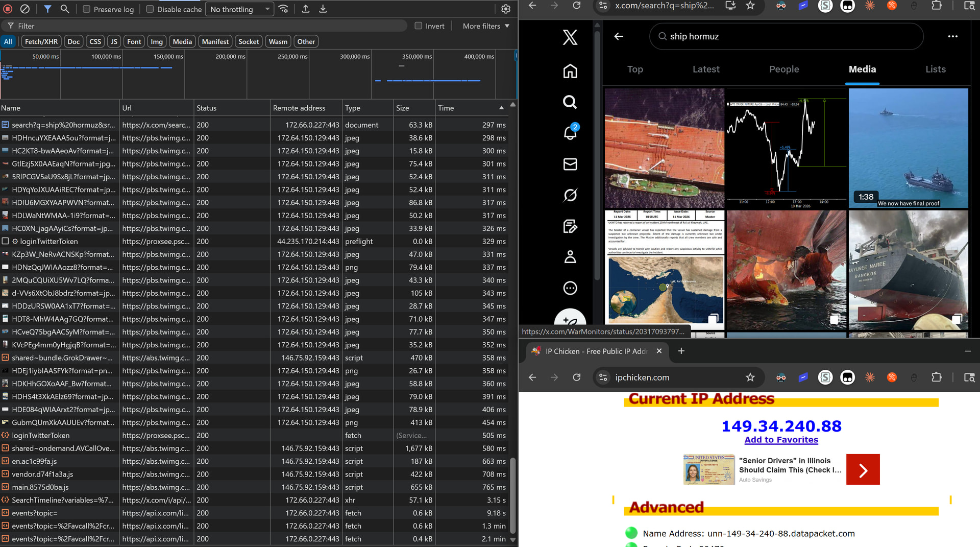This screenshot has width=980, height=547.
Task: Click the ship hormuz search field
Action: 786,36
